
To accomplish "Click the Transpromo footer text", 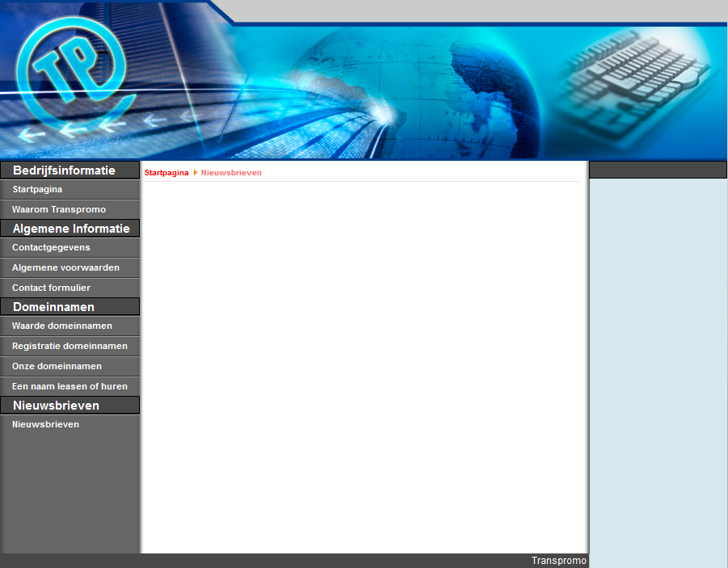I will [558, 561].
